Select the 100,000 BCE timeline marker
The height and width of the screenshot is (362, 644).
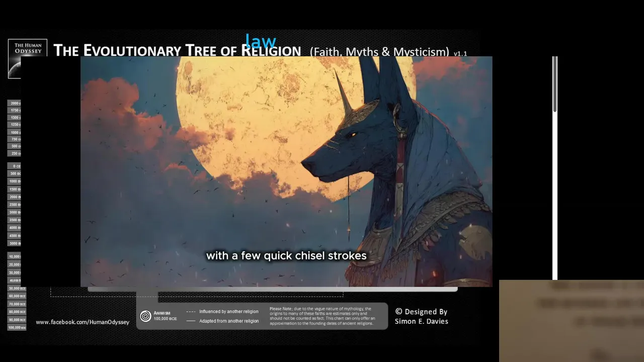point(17,327)
